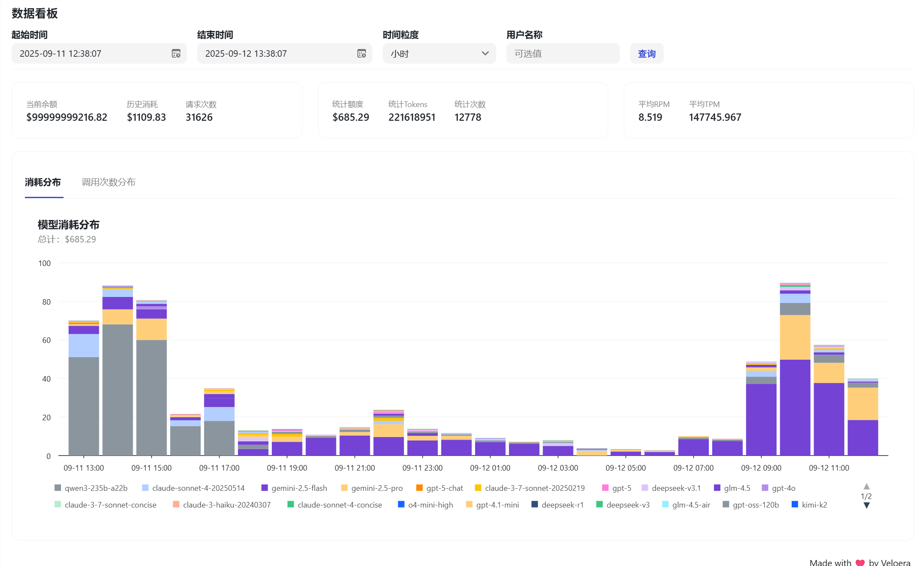Hide gemini-2.5-pro series via legend

pyautogui.click(x=372, y=488)
